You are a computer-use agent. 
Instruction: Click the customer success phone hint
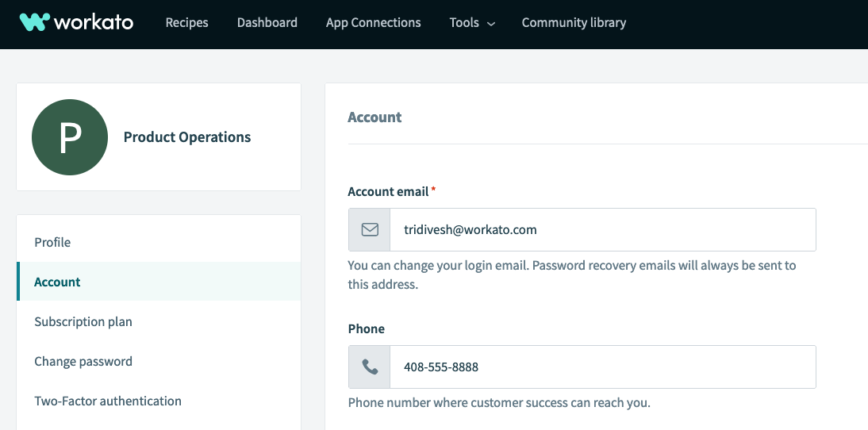(x=499, y=403)
